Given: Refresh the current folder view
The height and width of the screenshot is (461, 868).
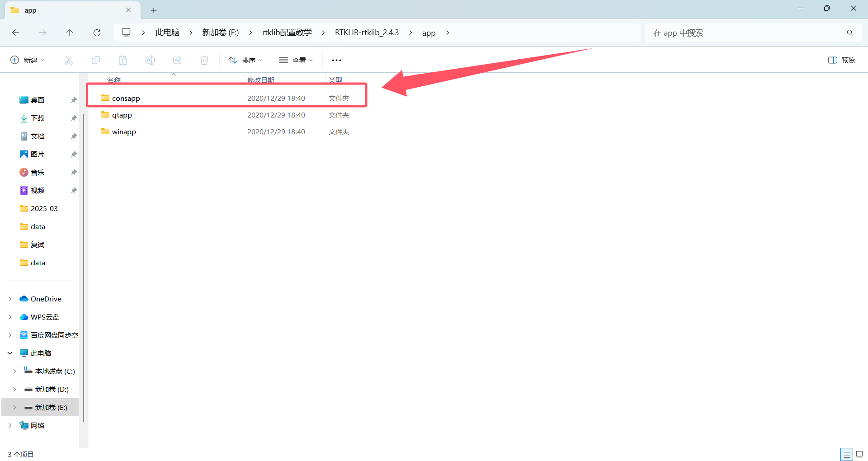Looking at the screenshot, I should pyautogui.click(x=97, y=33).
